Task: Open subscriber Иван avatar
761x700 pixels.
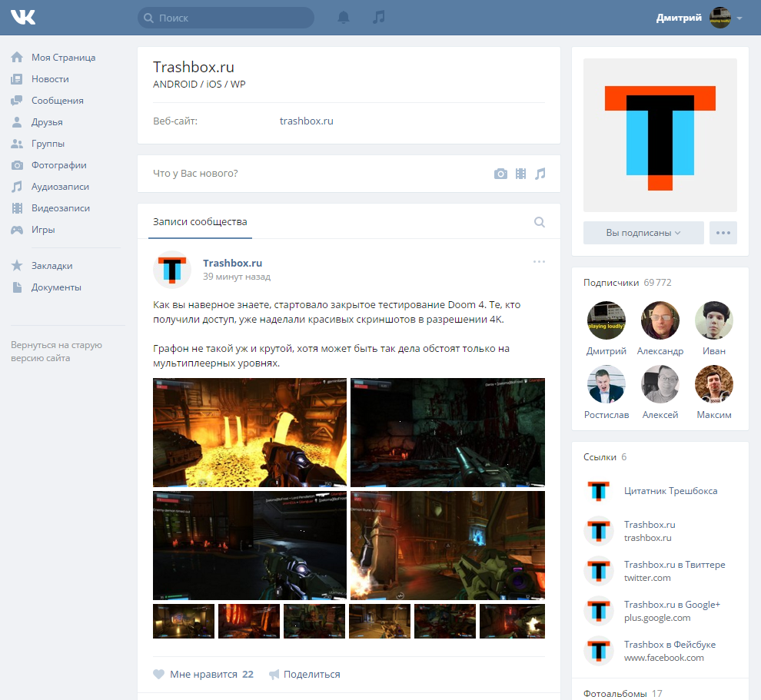Action: pyautogui.click(x=714, y=320)
